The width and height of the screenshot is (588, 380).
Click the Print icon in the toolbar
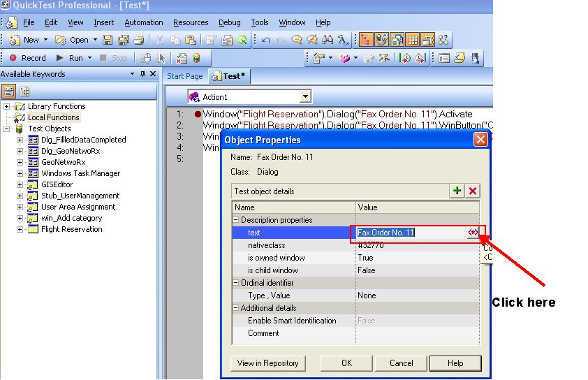pyautogui.click(x=139, y=40)
